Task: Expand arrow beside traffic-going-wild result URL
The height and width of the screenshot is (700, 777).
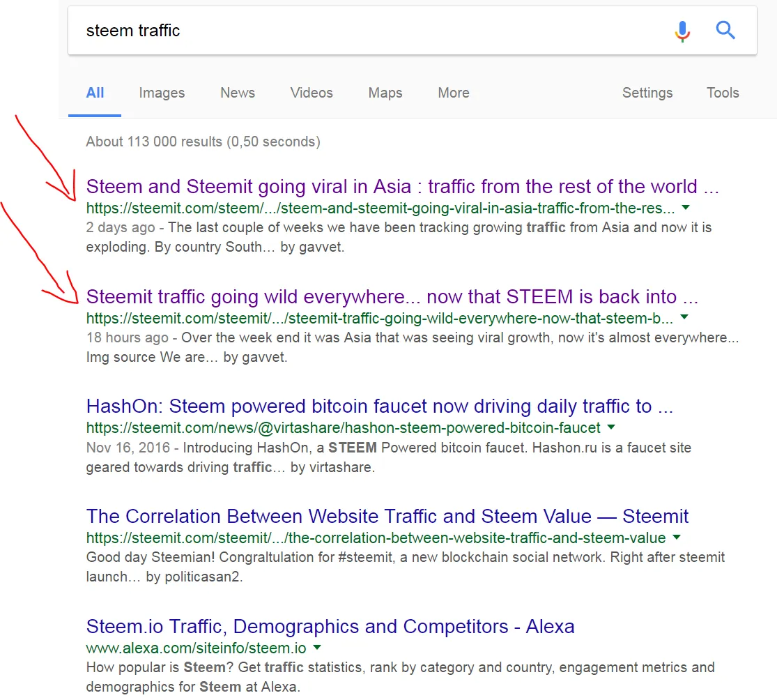Action: point(684,317)
